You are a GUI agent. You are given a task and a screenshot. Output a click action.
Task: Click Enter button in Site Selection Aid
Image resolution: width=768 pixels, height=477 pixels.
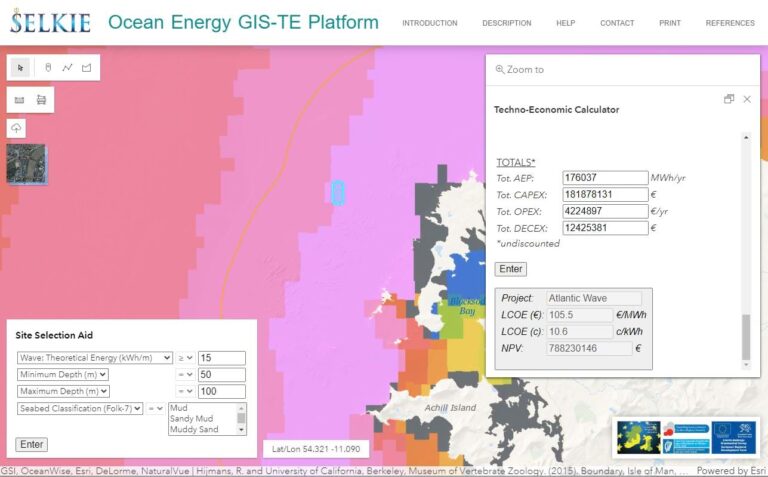[x=31, y=445]
